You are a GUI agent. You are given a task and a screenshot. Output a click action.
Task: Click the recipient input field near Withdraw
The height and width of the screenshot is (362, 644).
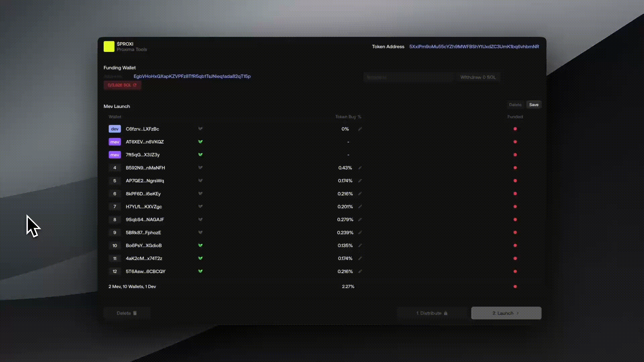pos(408,77)
